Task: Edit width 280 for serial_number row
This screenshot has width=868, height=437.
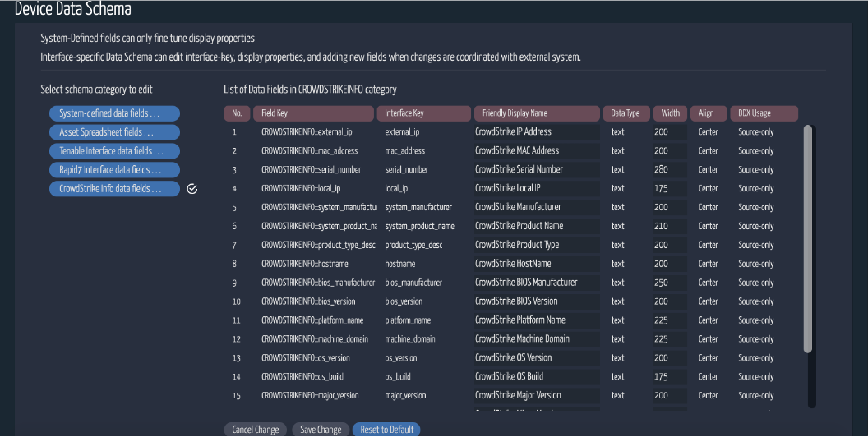Action: [x=670, y=170]
